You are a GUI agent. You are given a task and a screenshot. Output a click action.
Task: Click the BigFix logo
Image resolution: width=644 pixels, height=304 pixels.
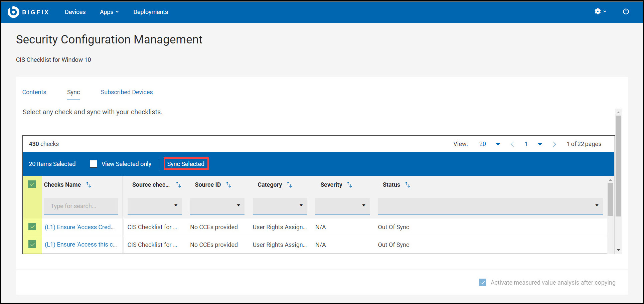[x=28, y=12]
